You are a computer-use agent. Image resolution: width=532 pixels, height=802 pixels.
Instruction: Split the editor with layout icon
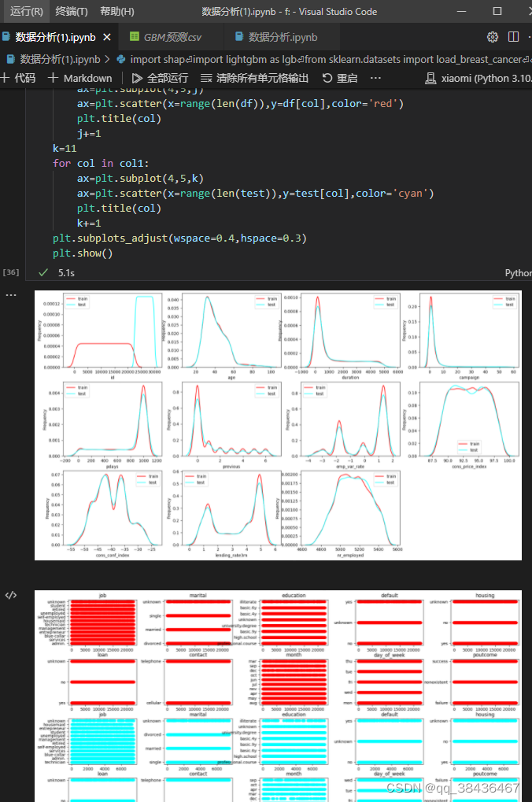coord(514,37)
